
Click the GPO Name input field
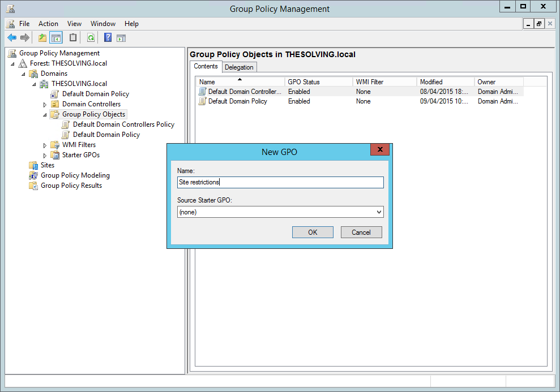point(280,182)
